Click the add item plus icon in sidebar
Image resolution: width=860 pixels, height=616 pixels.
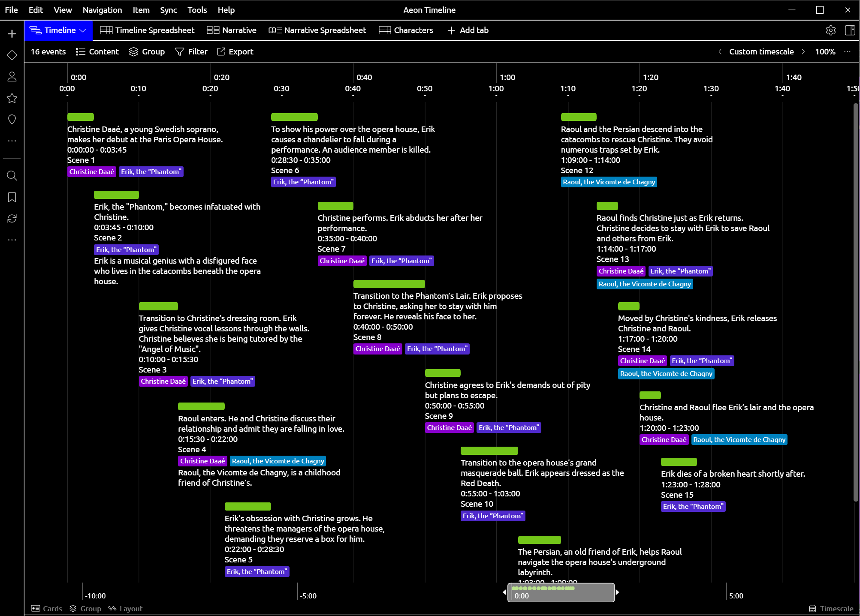point(12,34)
